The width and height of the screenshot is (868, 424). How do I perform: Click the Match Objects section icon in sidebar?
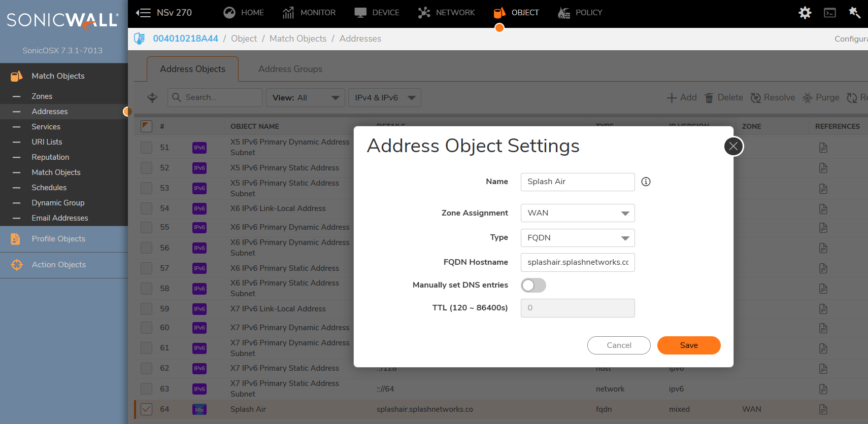tap(16, 76)
